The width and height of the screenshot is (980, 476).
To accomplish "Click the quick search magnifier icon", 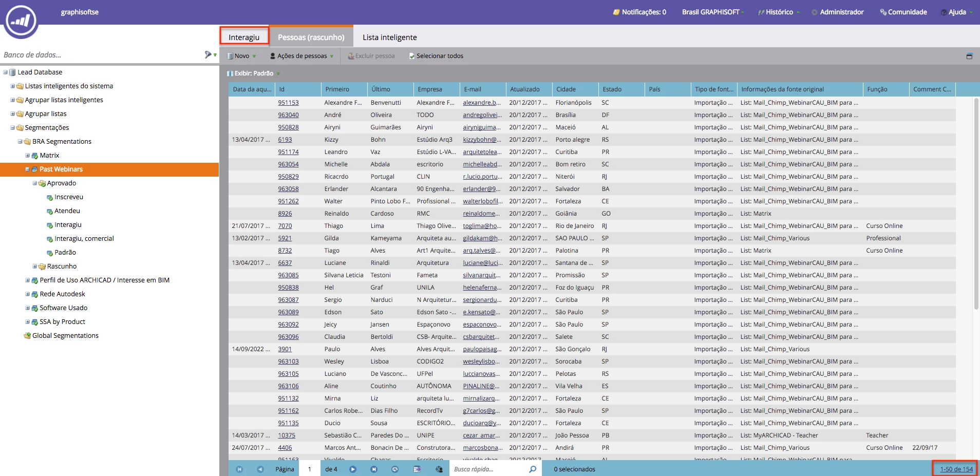I will tap(533, 469).
